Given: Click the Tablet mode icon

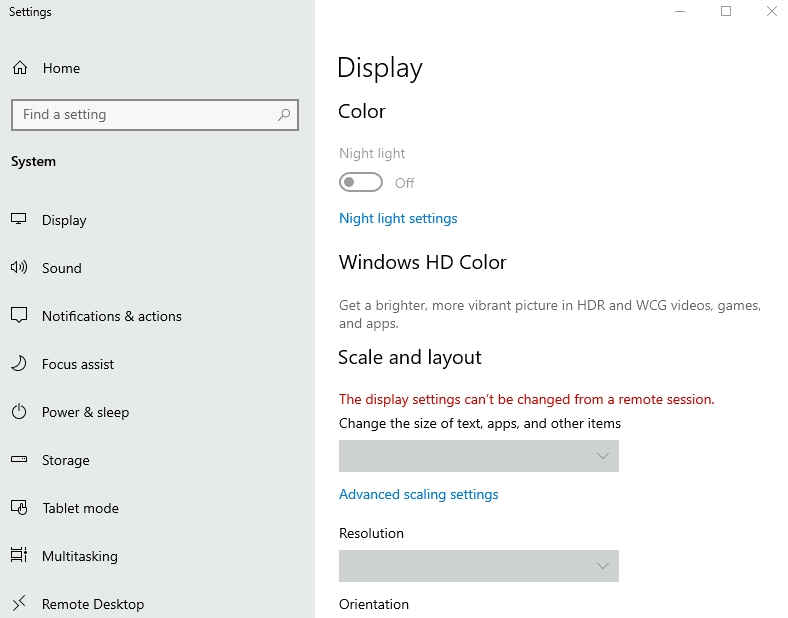Looking at the screenshot, I should 19,508.
